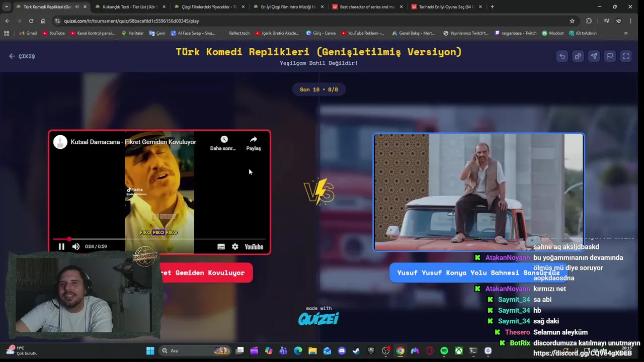Open Kanal kontrol paneli bookmark
The image size is (644, 362).
pos(93,33)
